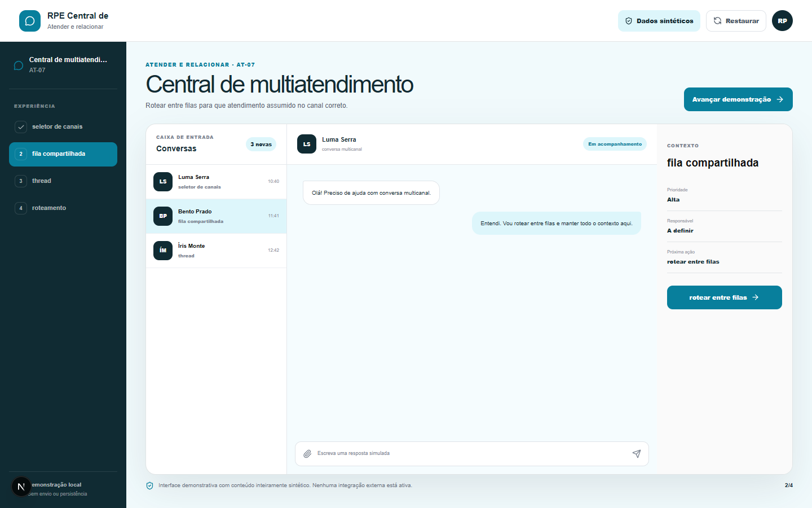Click message 'Olá! Preciso de ajuda com conversa multicanal.'

click(x=371, y=193)
